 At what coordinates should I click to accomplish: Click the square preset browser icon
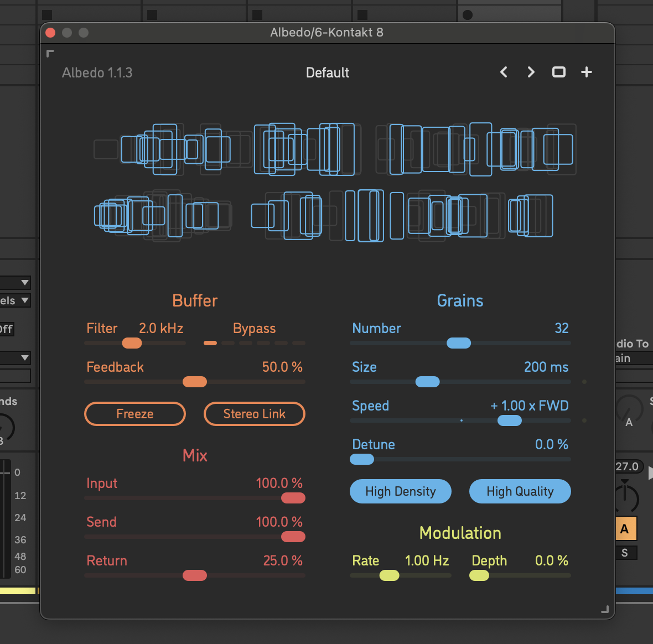pos(559,72)
